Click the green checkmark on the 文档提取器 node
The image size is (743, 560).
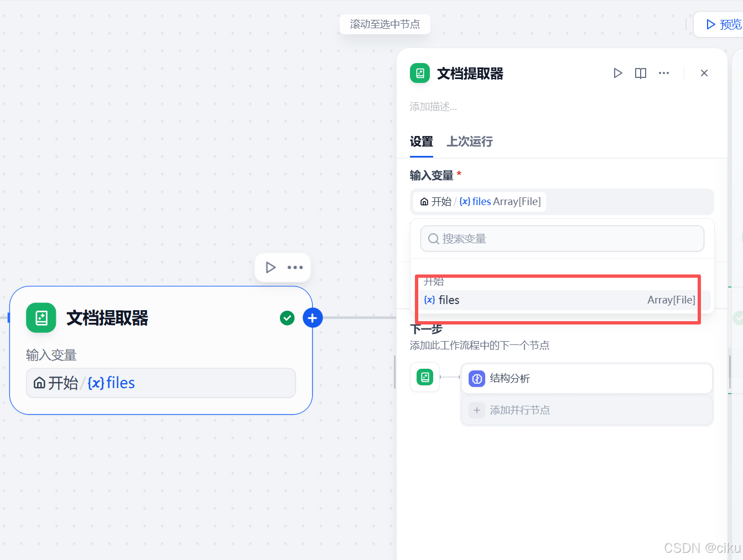tap(287, 318)
